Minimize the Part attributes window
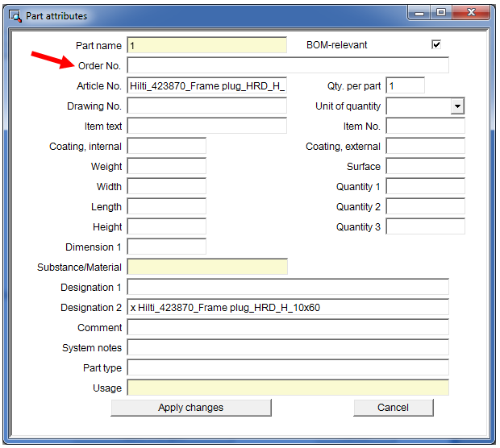500x448 pixels. (419, 13)
